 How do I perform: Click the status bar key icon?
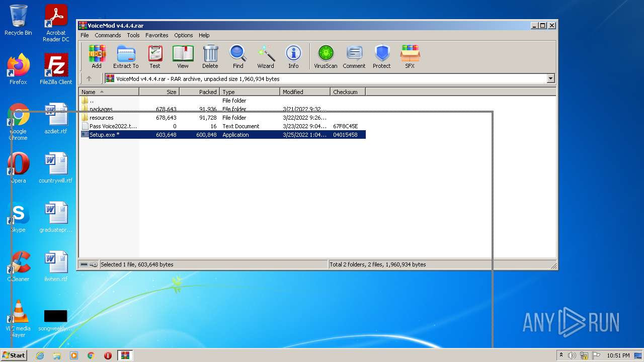click(94, 264)
